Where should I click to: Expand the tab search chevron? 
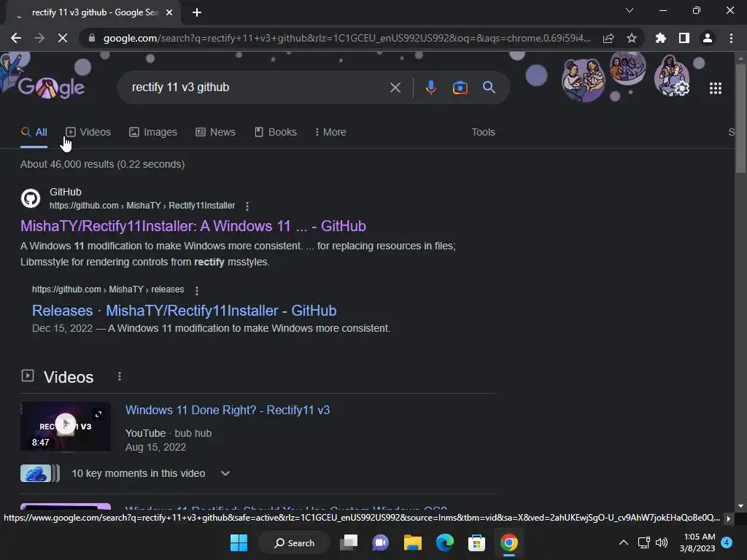pyautogui.click(x=630, y=10)
